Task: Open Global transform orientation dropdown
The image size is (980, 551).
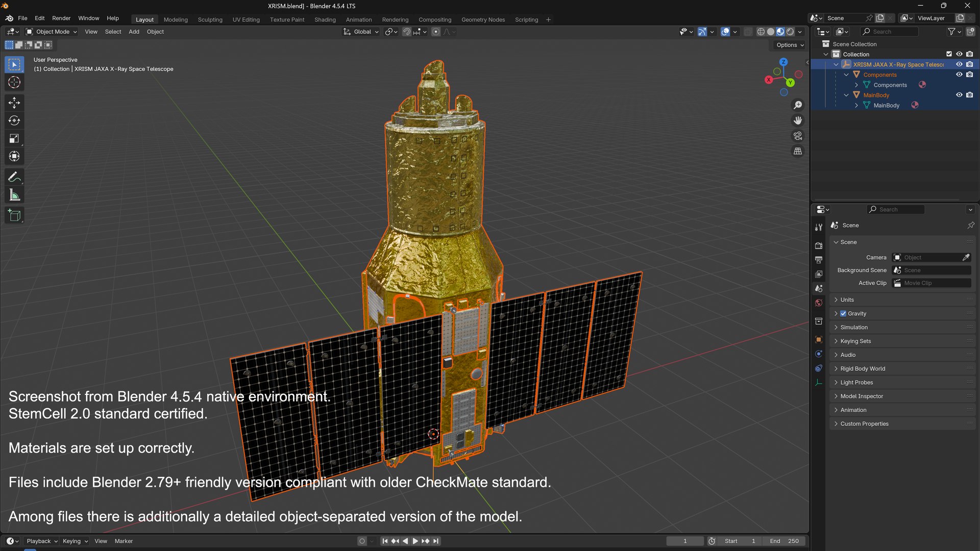Action: point(361,32)
